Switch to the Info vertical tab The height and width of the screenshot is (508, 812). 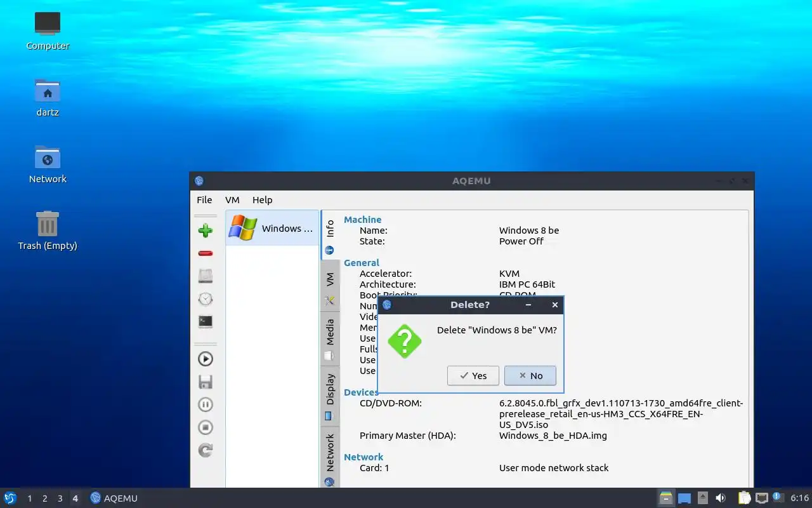pyautogui.click(x=330, y=235)
